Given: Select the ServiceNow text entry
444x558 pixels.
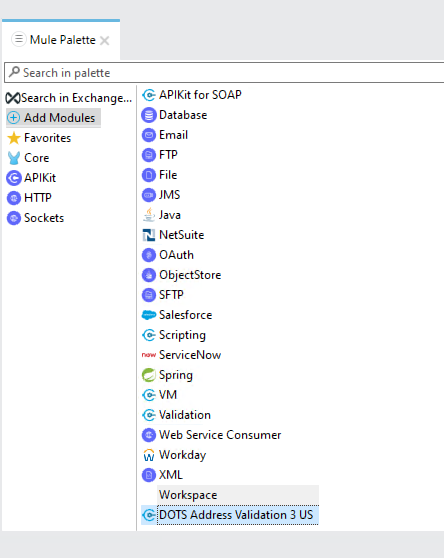Looking at the screenshot, I should click(190, 355).
